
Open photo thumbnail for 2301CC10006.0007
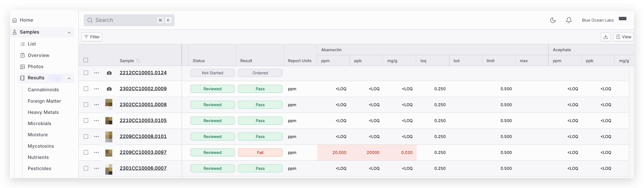coord(109,169)
